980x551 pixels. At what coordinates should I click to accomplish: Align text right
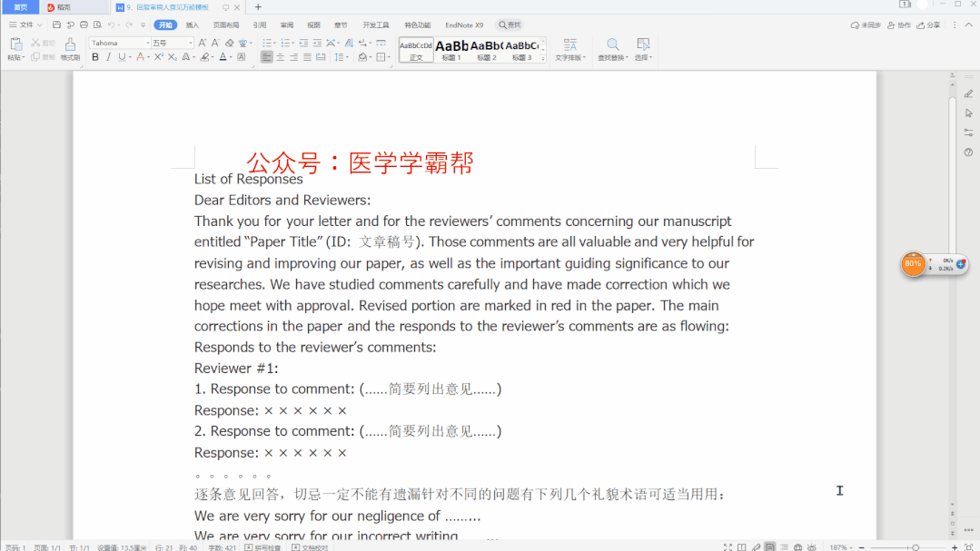point(293,57)
